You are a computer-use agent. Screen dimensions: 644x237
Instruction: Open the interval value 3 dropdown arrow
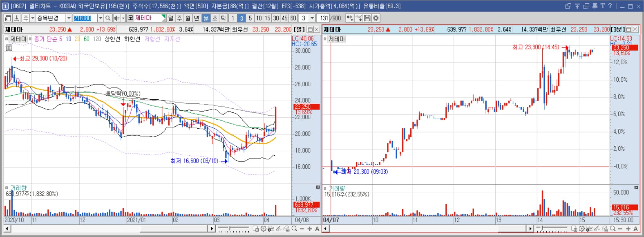pyautogui.click(x=312, y=18)
